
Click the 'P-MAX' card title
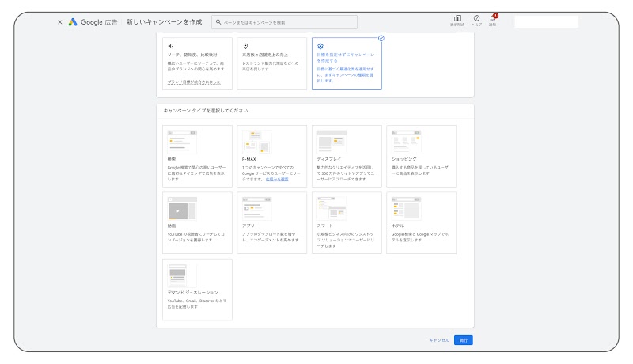click(248, 159)
